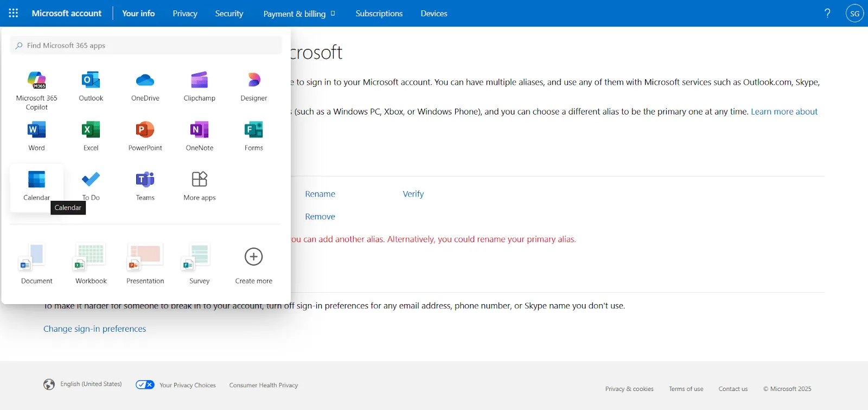Click the search magnifier icon
Screen dimensions: 868x410
(x=19, y=46)
